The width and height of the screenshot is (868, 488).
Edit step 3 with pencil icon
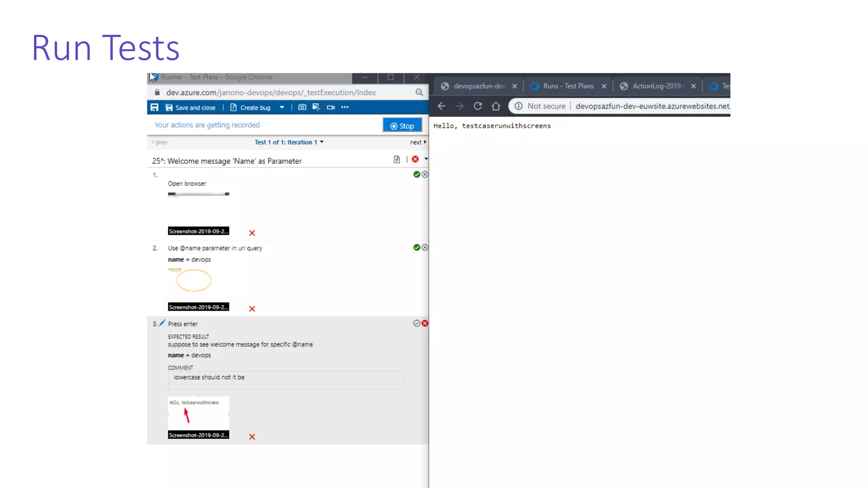point(162,323)
